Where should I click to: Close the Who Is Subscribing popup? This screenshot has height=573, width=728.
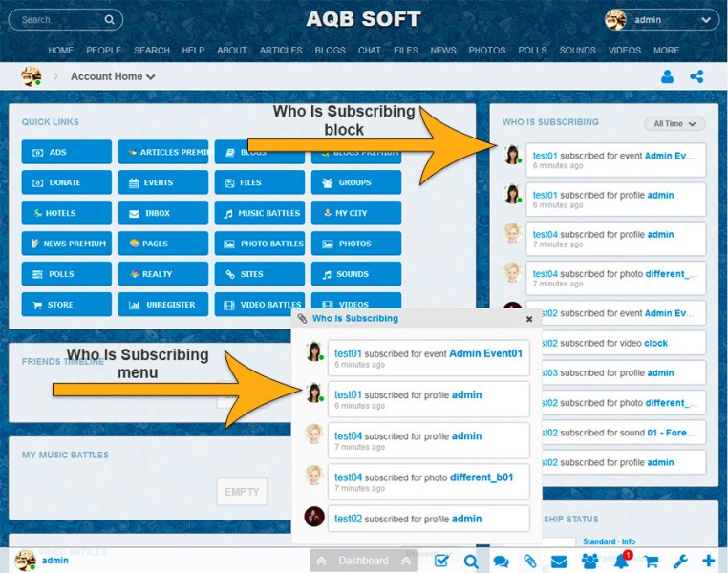click(x=529, y=319)
